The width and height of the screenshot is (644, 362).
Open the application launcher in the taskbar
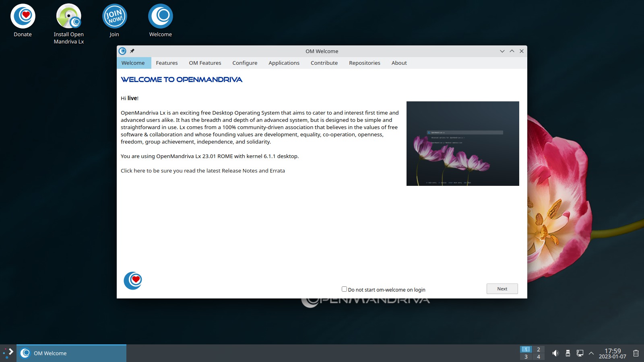pos(8,353)
